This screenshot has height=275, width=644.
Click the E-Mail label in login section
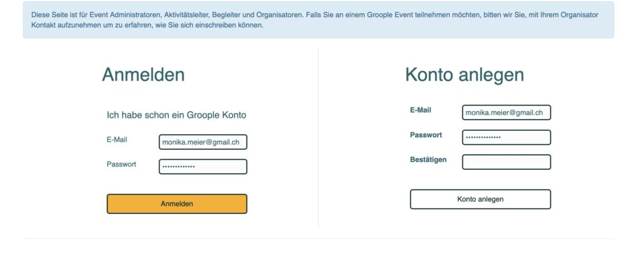click(x=117, y=140)
